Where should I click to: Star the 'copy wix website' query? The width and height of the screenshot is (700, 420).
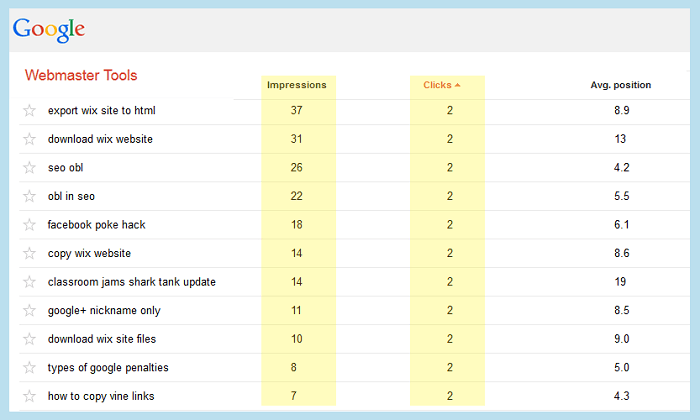click(x=29, y=253)
